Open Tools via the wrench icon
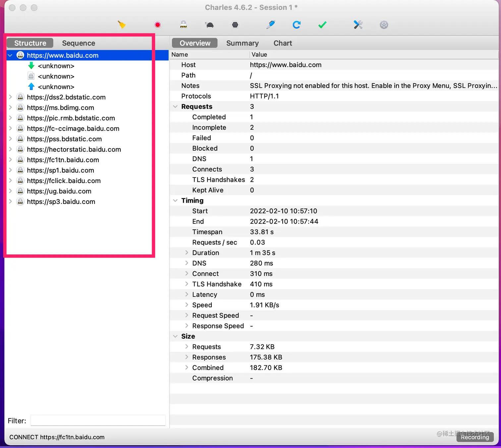The image size is (501, 448). pyautogui.click(x=358, y=25)
